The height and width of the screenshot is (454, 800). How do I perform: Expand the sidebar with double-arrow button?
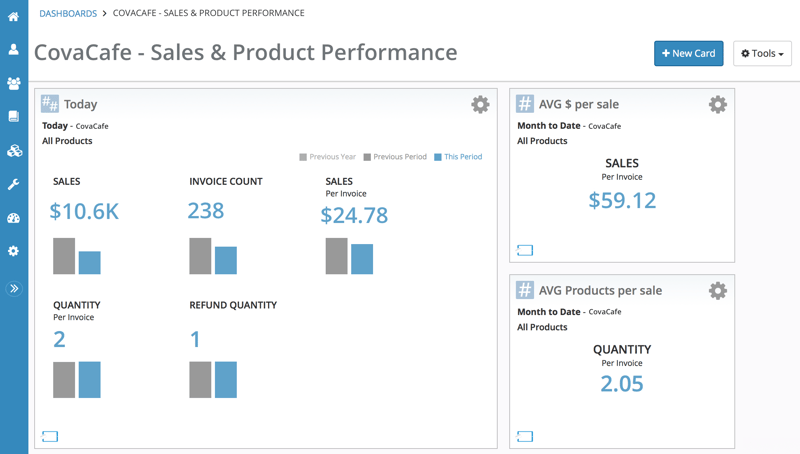(x=14, y=289)
